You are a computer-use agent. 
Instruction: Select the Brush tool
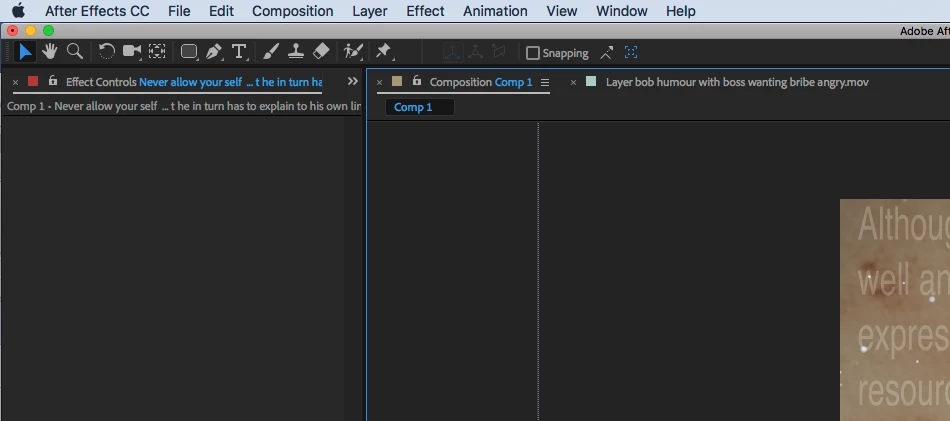pos(271,52)
